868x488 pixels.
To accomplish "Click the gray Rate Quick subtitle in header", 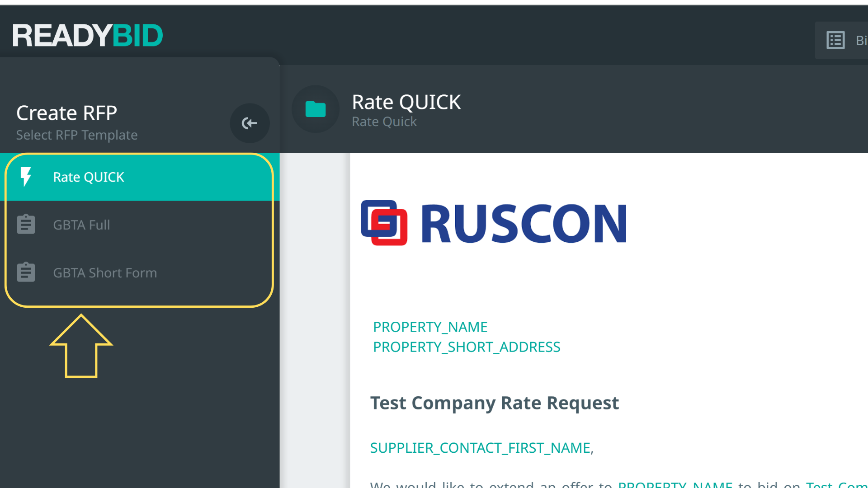I will pos(384,122).
